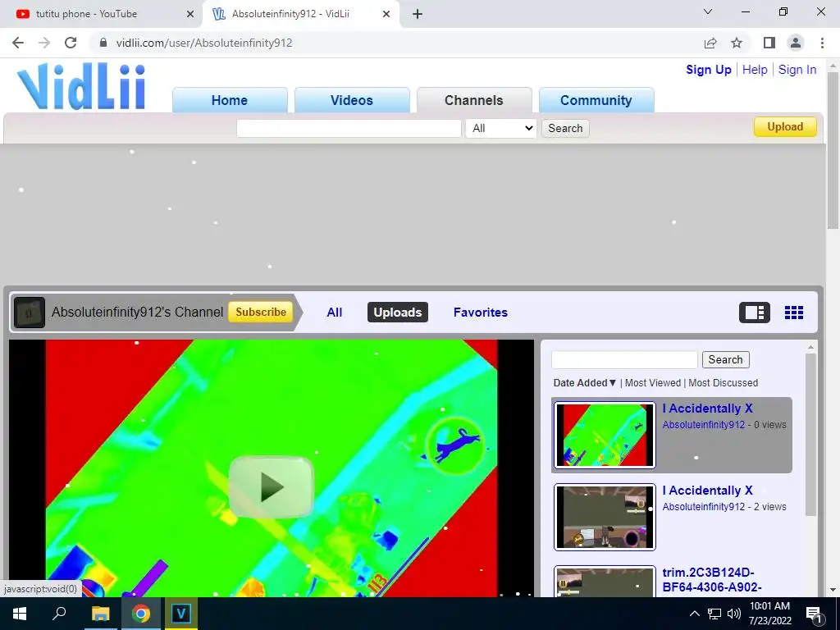Open the Favorites channel tab

(x=481, y=313)
